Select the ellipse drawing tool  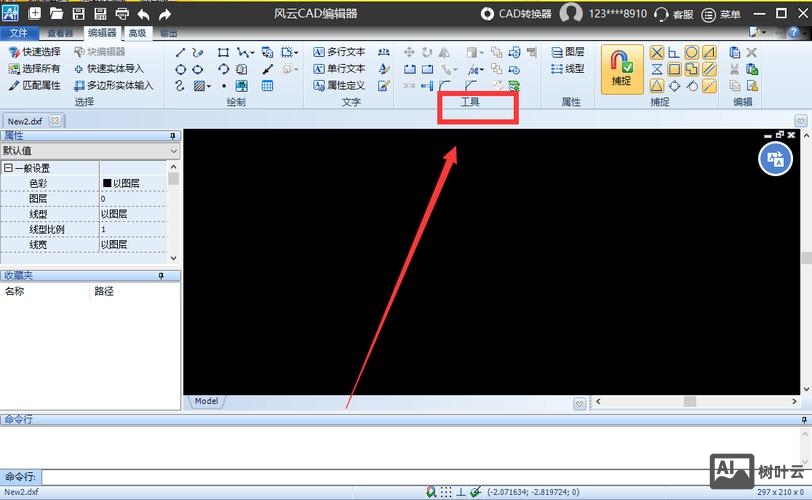click(x=198, y=69)
